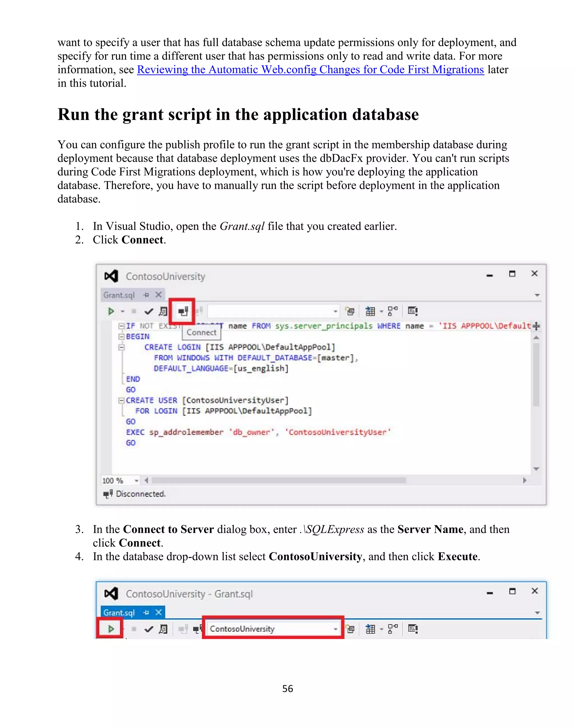The width and height of the screenshot is (574, 728).
Task: Click Disconnect icon right of Connect, first window
Action: [199, 311]
